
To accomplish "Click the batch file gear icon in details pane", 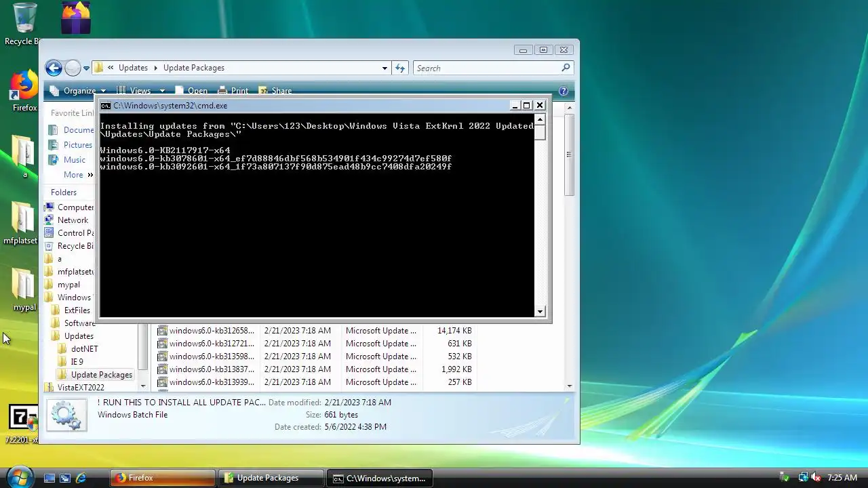I will [66, 415].
